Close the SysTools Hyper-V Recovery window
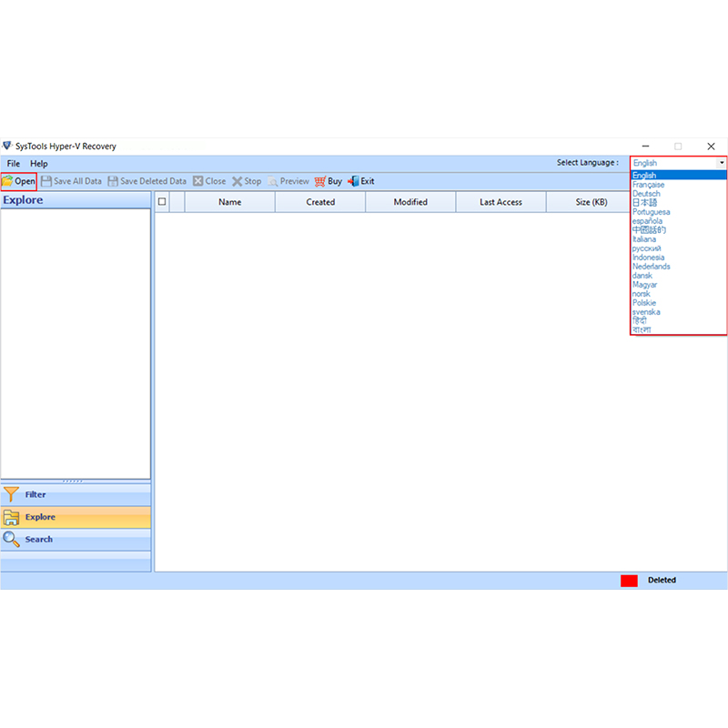Image resolution: width=728 pixels, height=728 pixels. pyautogui.click(x=711, y=147)
